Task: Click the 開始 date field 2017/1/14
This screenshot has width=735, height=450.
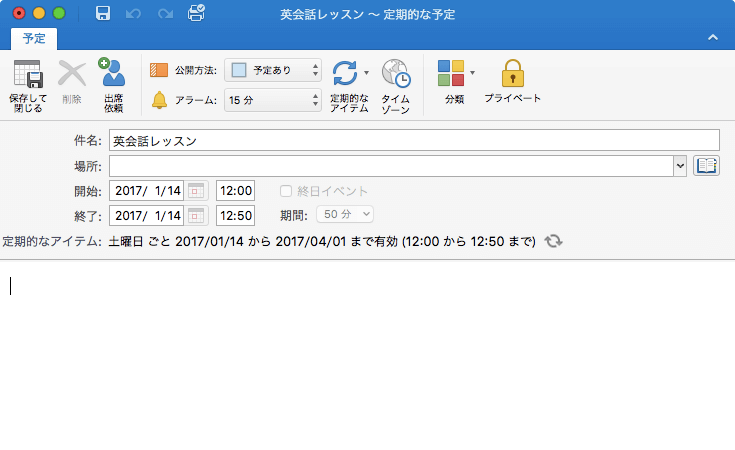Action: coord(146,191)
